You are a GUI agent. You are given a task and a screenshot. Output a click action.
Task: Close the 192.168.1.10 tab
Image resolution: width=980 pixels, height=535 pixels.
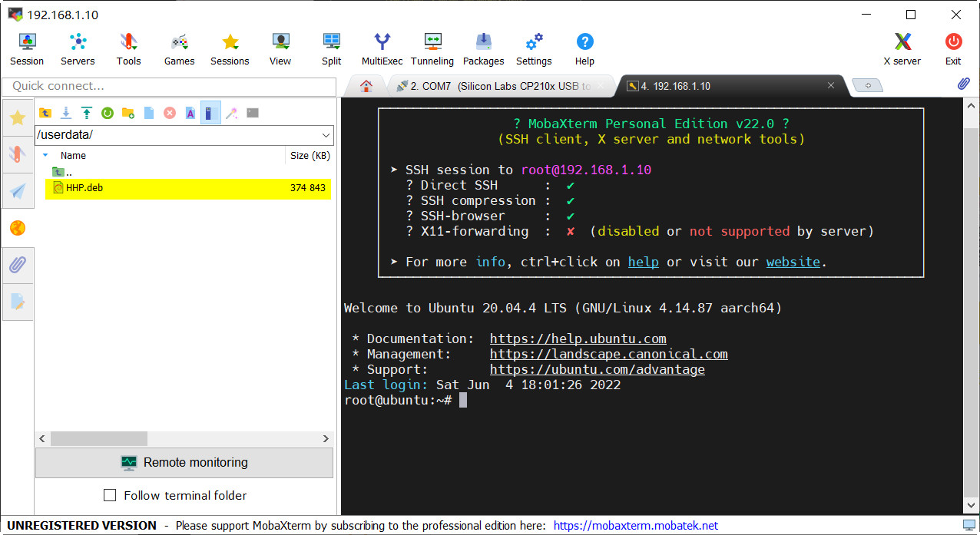point(830,86)
